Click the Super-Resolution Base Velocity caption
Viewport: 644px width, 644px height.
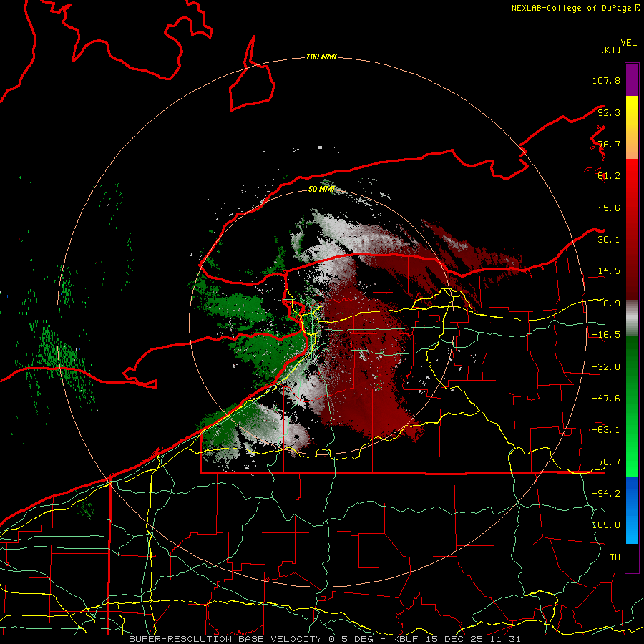(x=324, y=639)
